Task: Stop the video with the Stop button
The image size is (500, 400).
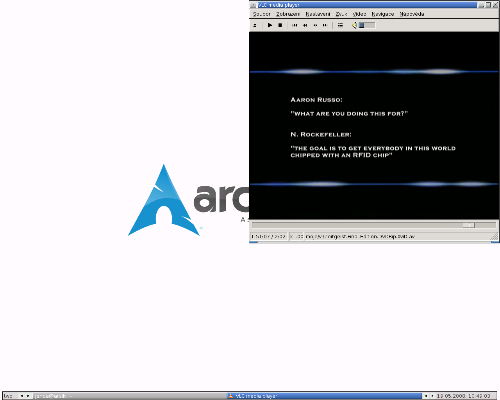Action: [280, 25]
